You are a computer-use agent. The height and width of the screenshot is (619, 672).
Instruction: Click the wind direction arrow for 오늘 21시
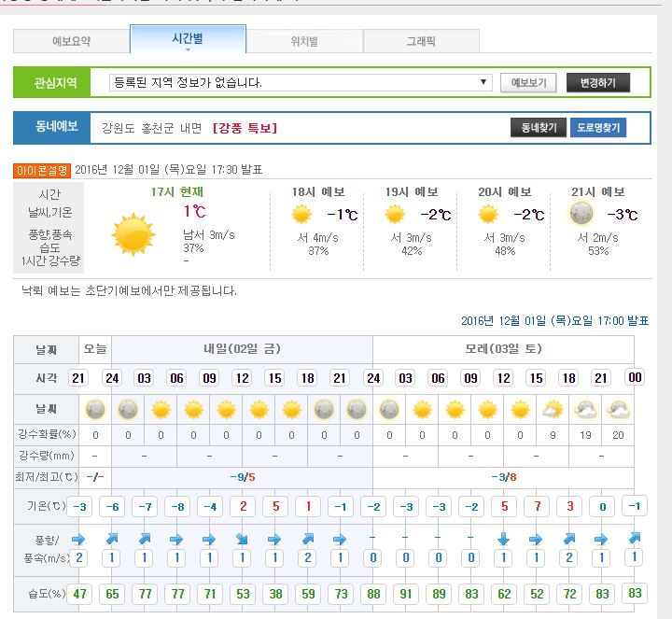(79, 539)
